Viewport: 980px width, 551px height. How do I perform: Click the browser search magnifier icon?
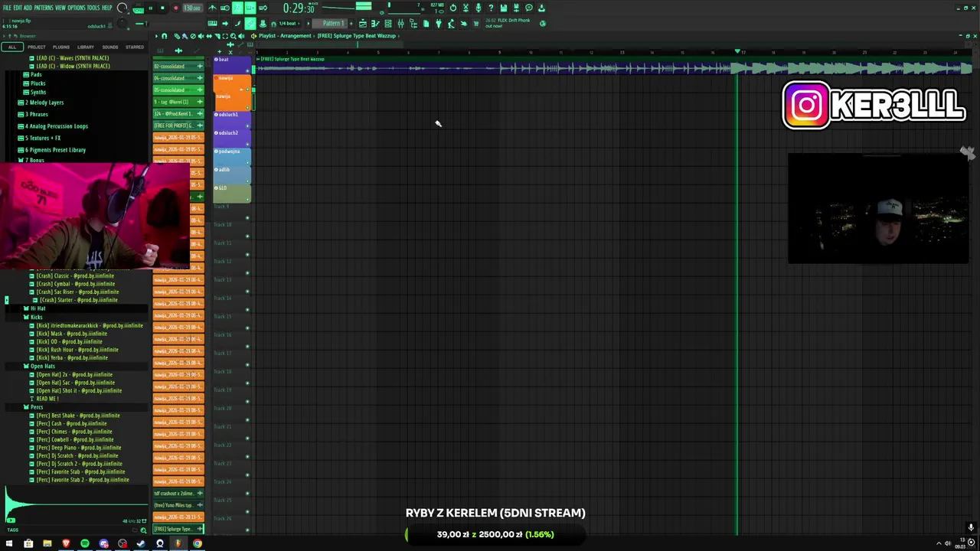click(x=143, y=530)
